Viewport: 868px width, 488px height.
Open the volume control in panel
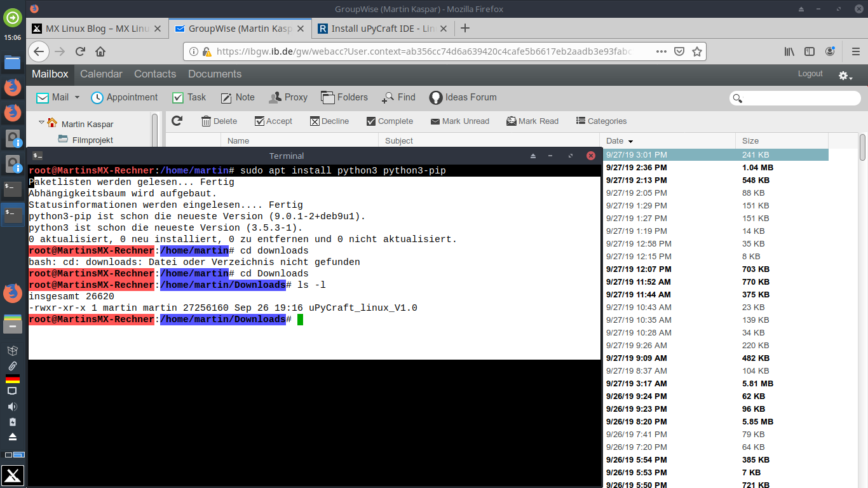tap(13, 407)
